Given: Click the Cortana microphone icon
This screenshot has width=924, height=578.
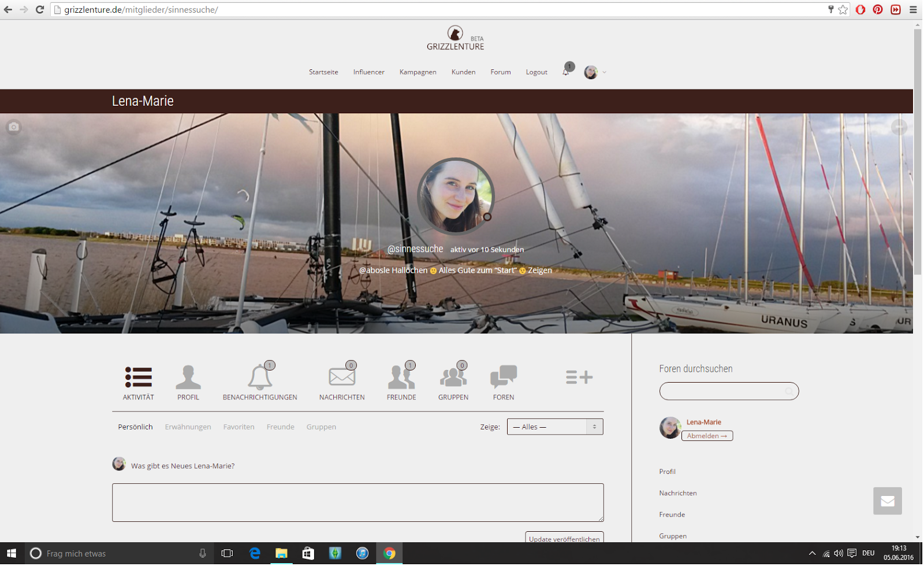Looking at the screenshot, I should tap(203, 553).
